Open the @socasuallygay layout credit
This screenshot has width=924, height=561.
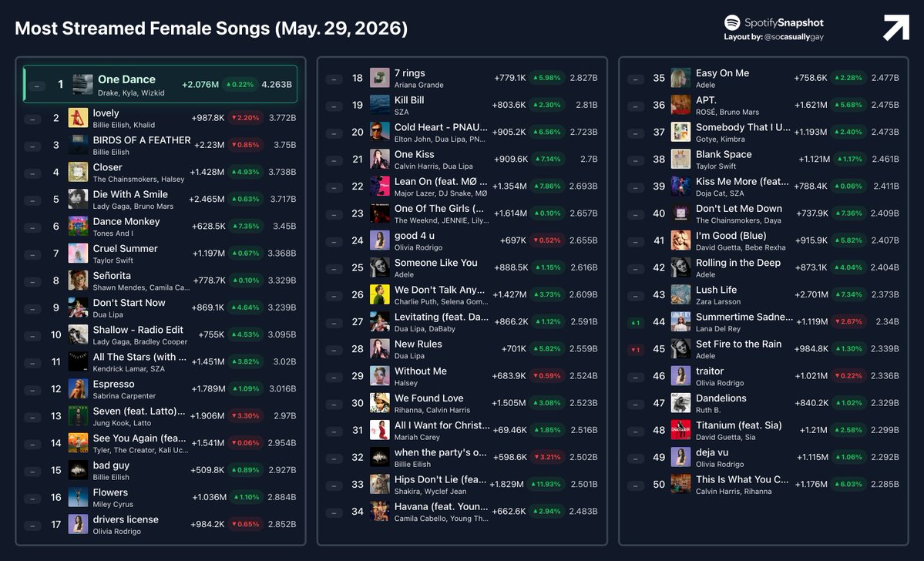point(794,37)
